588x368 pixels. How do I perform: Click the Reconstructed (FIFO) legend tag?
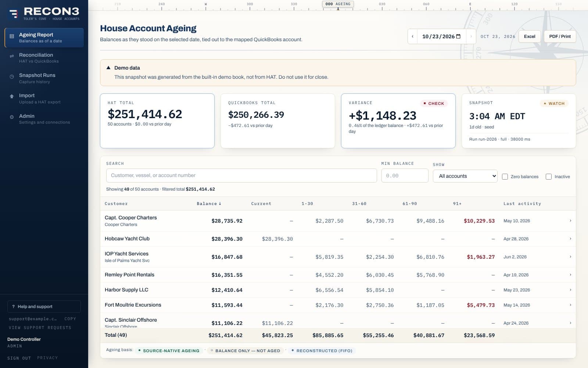pyautogui.click(x=322, y=351)
